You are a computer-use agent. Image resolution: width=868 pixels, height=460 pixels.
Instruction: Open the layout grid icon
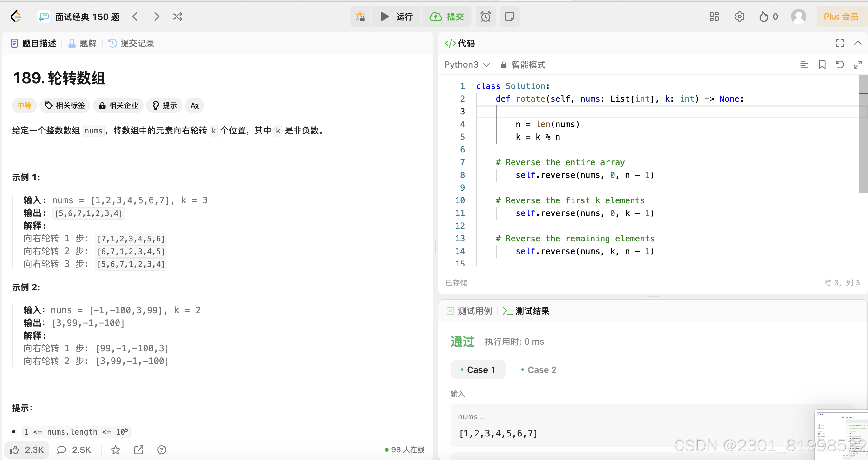[x=714, y=17]
